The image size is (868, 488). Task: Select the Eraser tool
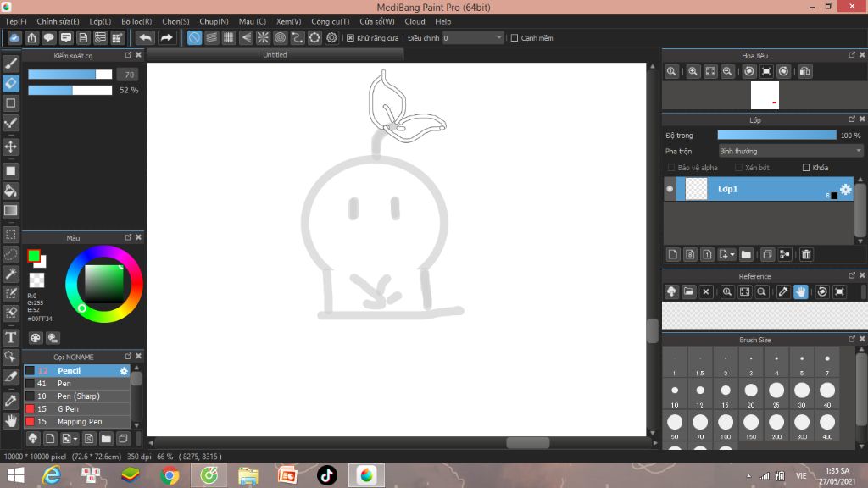[x=10, y=84]
